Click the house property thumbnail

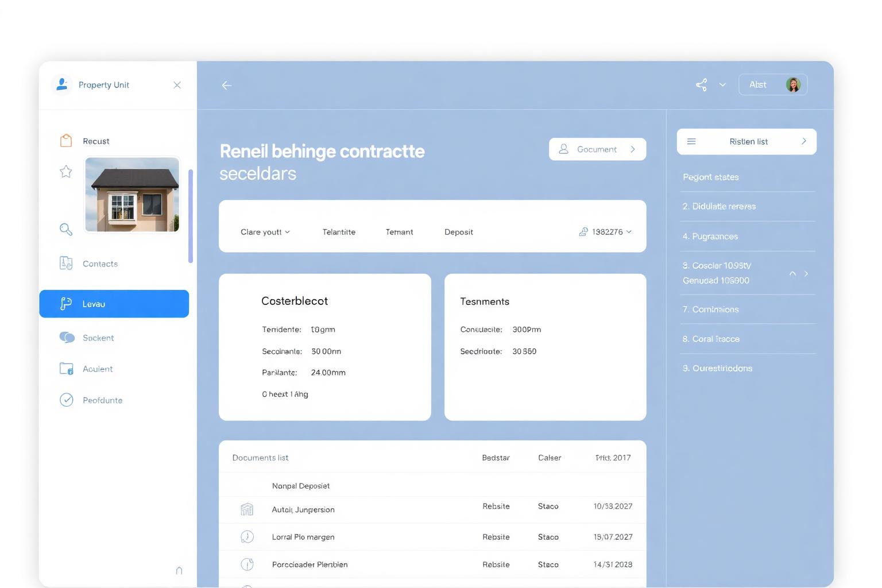[132, 194]
